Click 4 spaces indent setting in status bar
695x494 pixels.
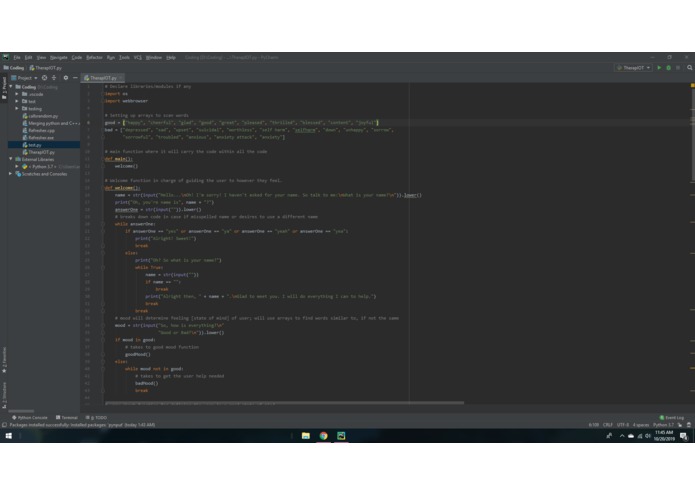click(x=641, y=425)
